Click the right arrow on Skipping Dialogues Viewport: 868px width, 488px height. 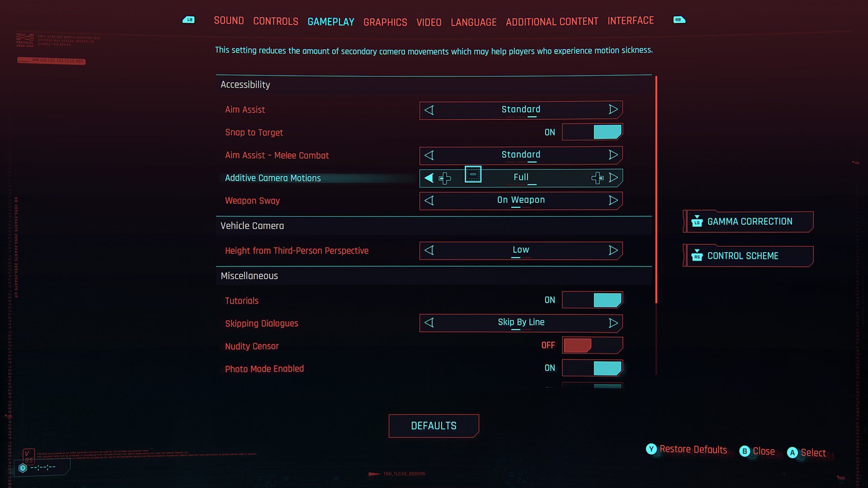tap(613, 322)
